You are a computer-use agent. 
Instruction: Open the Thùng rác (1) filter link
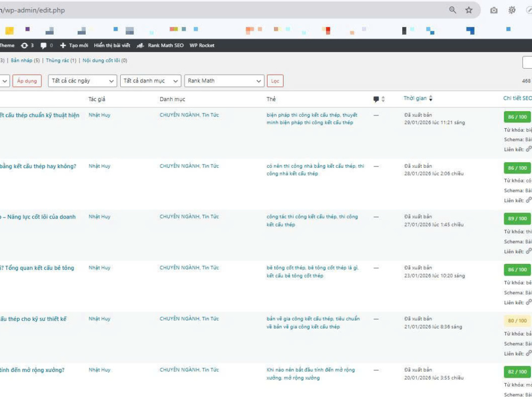[61, 61]
